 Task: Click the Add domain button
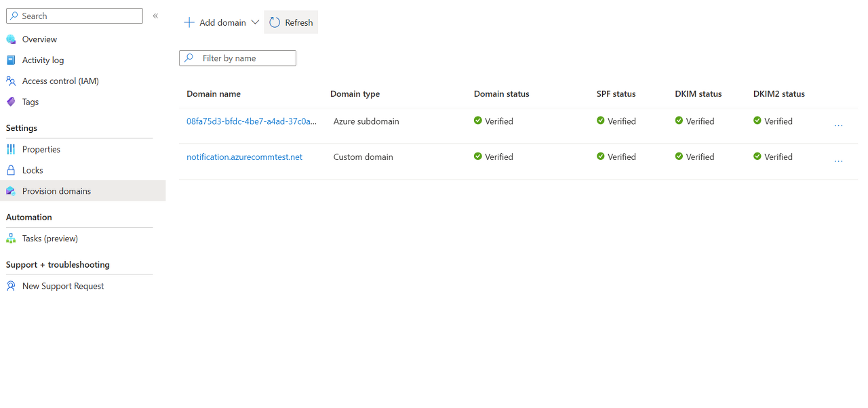click(x=221, y=22)
